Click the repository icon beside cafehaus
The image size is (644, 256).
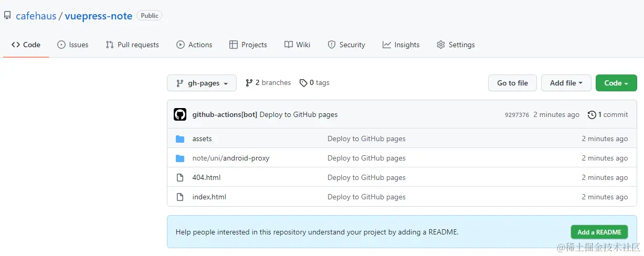[x=7, y=16]
